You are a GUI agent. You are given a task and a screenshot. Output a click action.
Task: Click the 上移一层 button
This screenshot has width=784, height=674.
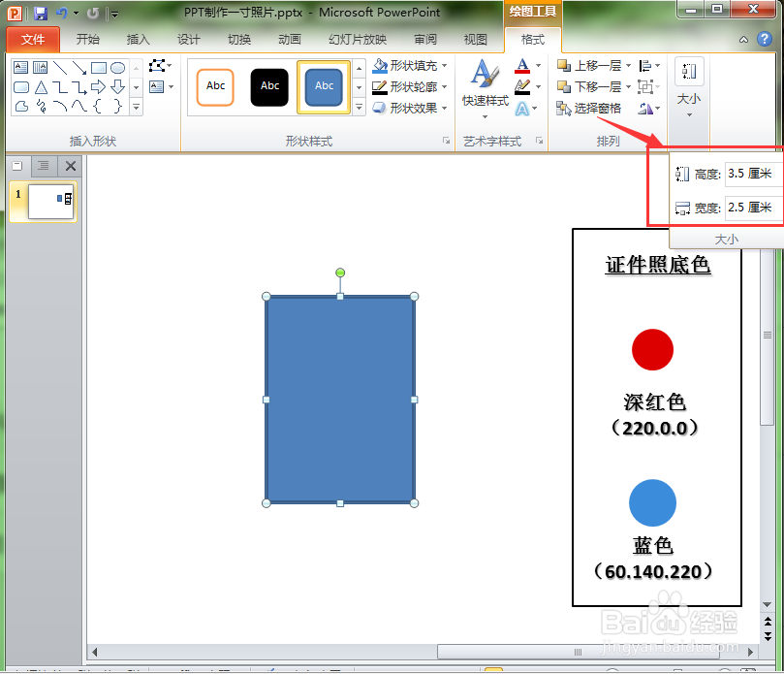coord(590,66)
